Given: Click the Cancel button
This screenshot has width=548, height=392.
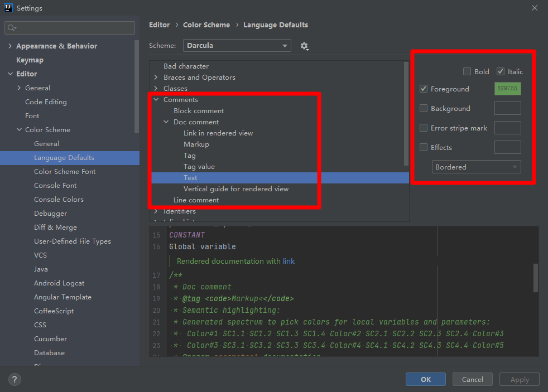Looking at the screenshot, I should pyautogui.click(x=473, y=379).
